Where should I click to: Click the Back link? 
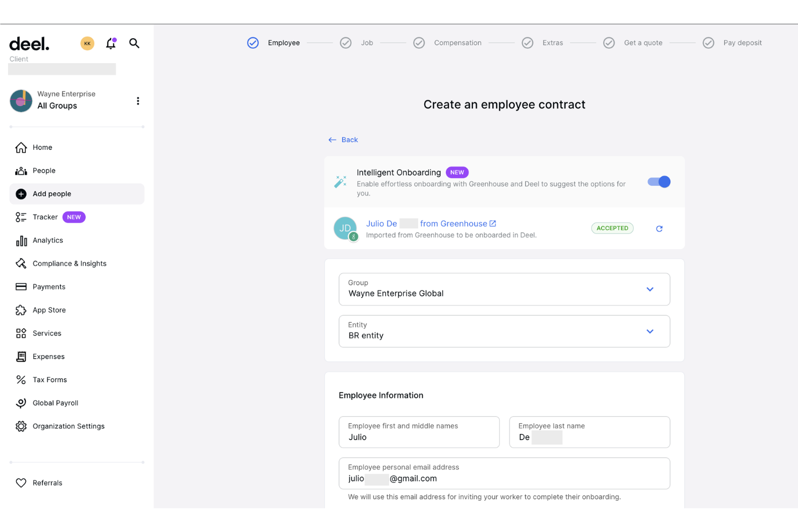pyautogui.click(x=343, y=140)
